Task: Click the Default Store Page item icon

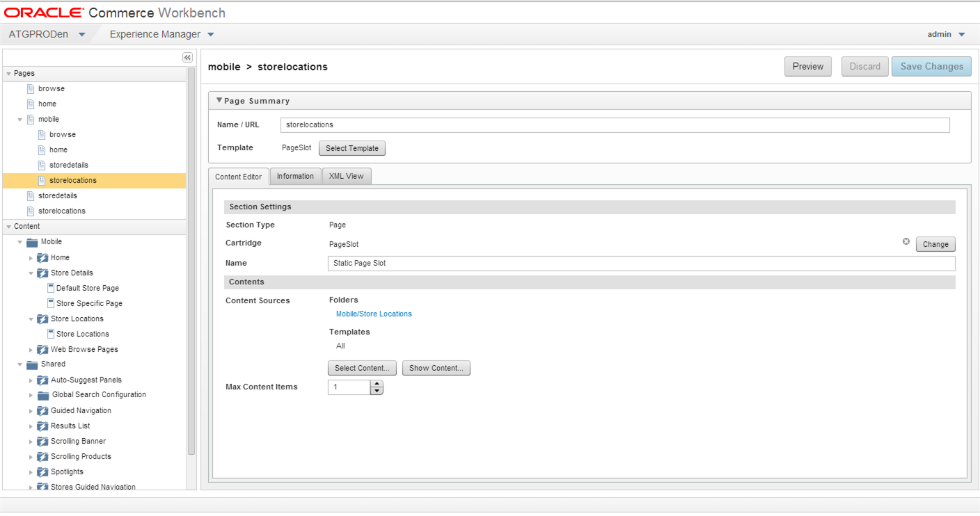Action: pyautogui.click(x=51, y=288)
